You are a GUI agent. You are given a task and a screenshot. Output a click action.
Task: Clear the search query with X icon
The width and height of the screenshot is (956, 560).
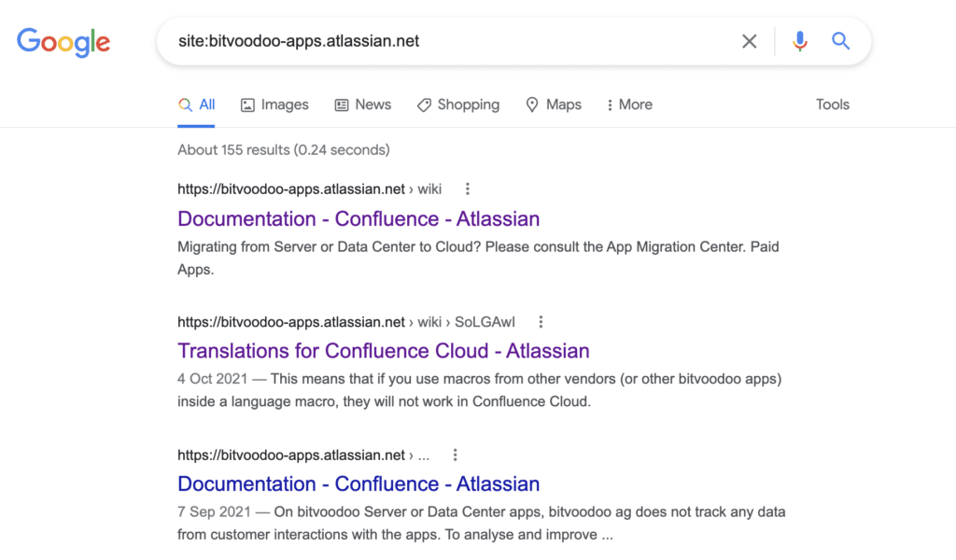pos(750,41)
